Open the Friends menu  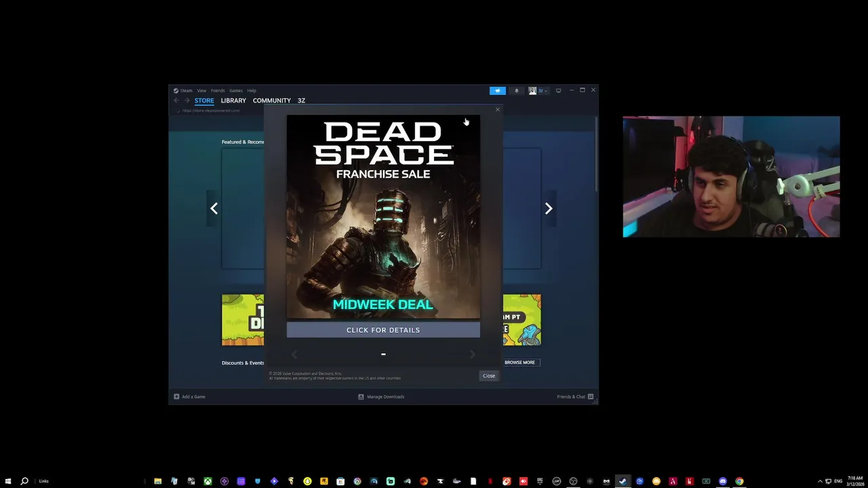(x=218, y=90)
